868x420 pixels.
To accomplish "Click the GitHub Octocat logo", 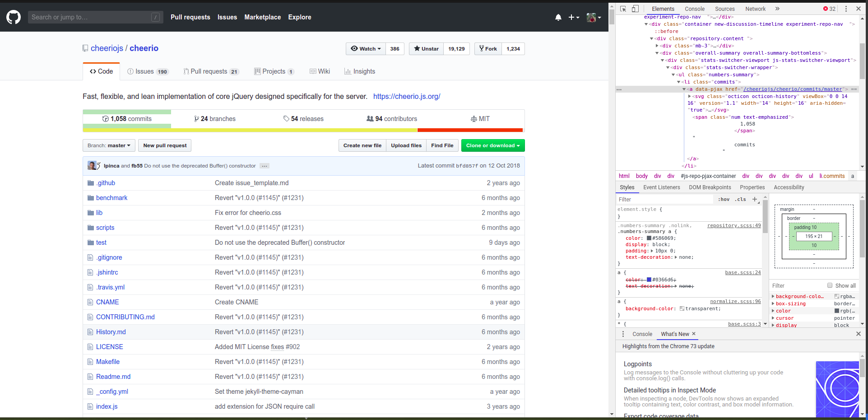I will click(x=14, y=17).
